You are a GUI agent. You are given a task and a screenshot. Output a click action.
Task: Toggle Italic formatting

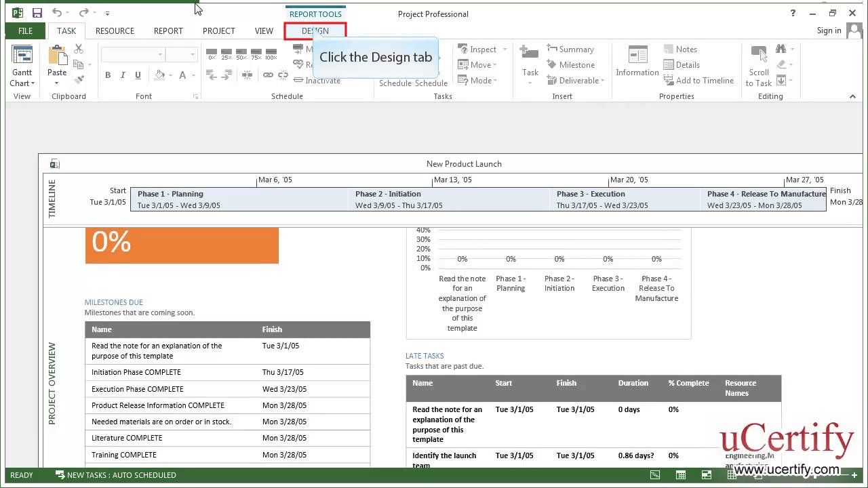pos(123,75)
